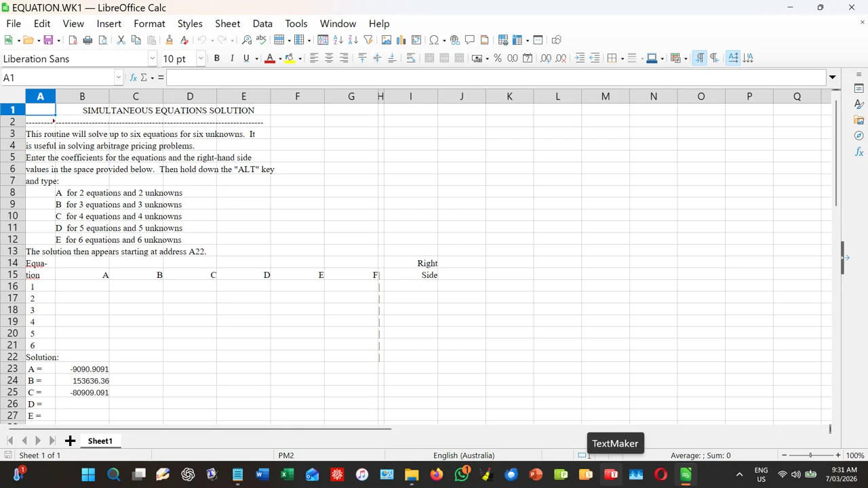The image size is (868, 488).
Task: Click the Increase Indent icon
Action: pyautogui.click(x=580, y=58)
